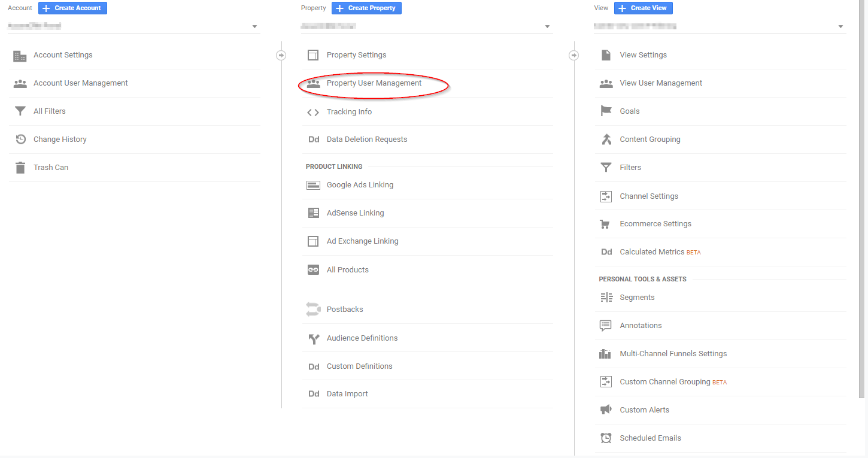
Task: Open the Filters link under View
Action: pos(630,168)
